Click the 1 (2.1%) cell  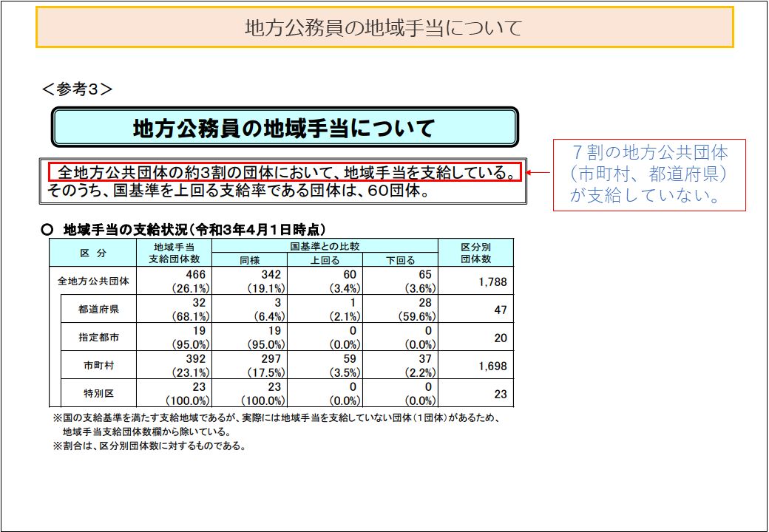(x=325, y=309)
